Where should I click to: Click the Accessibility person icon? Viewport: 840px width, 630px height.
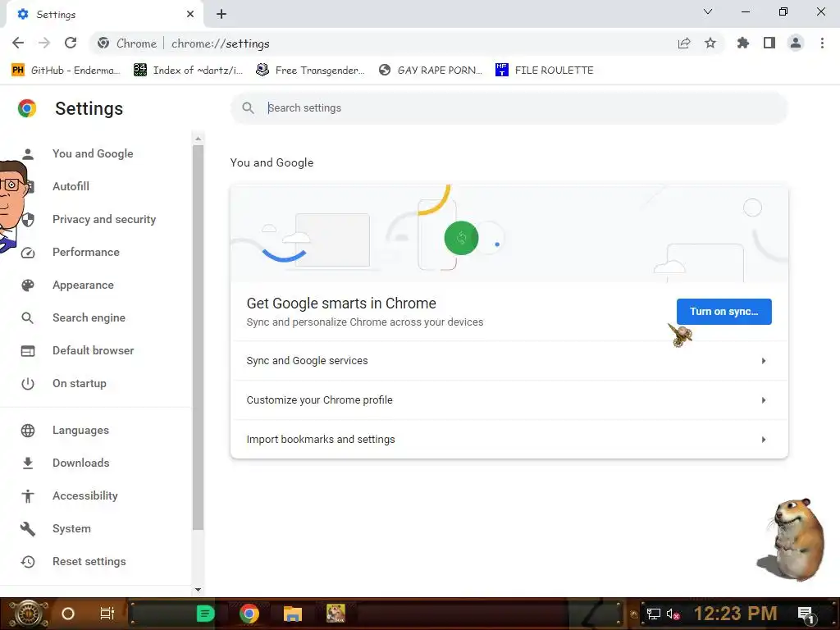coord(28,496)
